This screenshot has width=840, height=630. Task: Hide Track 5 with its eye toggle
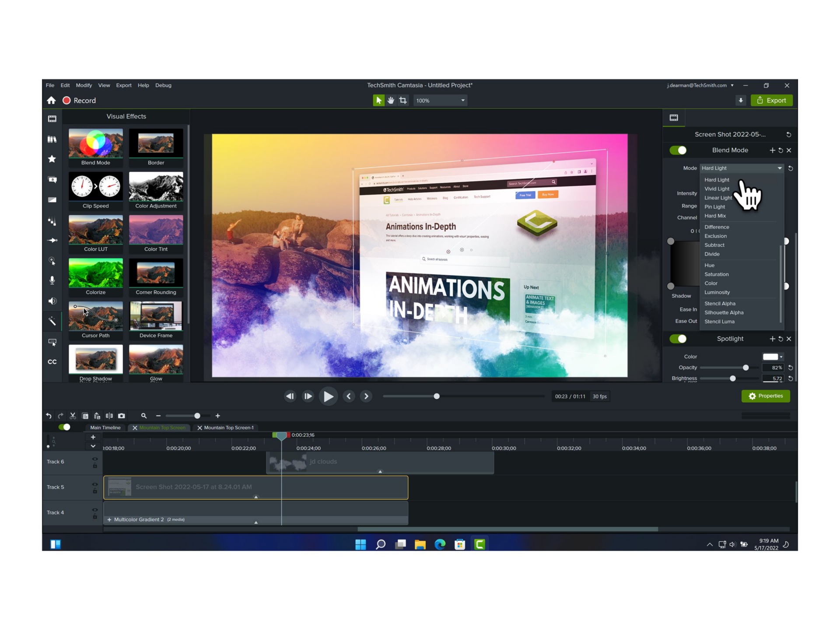click(x=94, y=484)
